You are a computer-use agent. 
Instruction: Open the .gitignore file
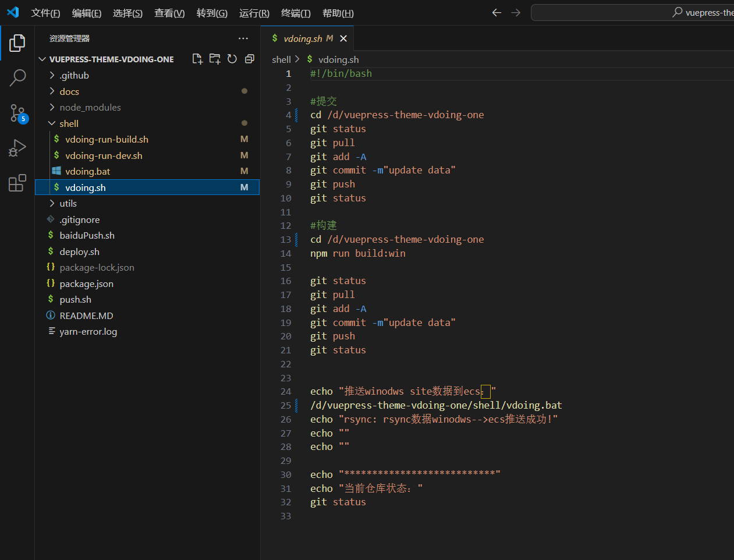tap(147, 219)
